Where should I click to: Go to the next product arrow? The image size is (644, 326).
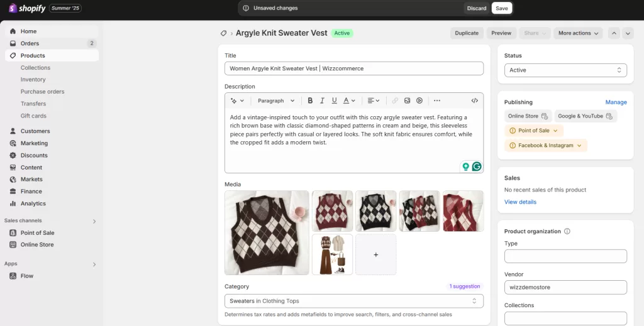click(x=628, y=33)
